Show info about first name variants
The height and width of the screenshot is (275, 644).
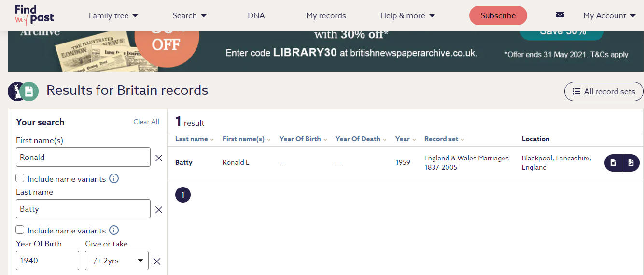point(114,178)
